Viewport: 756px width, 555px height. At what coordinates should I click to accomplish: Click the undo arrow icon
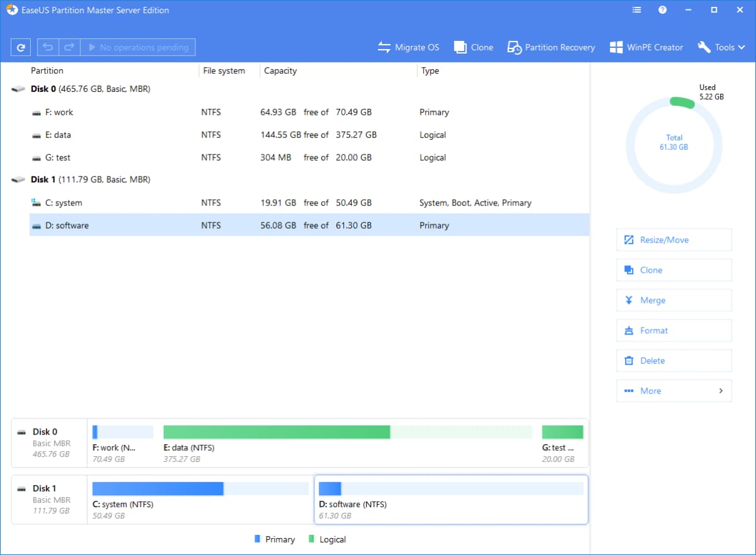point(48,47)
